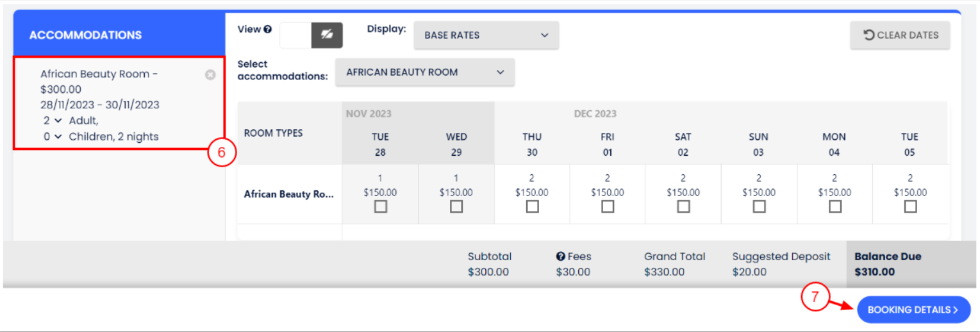Click the Fees help question mark icon
Image resolution: width=980 pixels, height=332 pixels.
[560, 256]
